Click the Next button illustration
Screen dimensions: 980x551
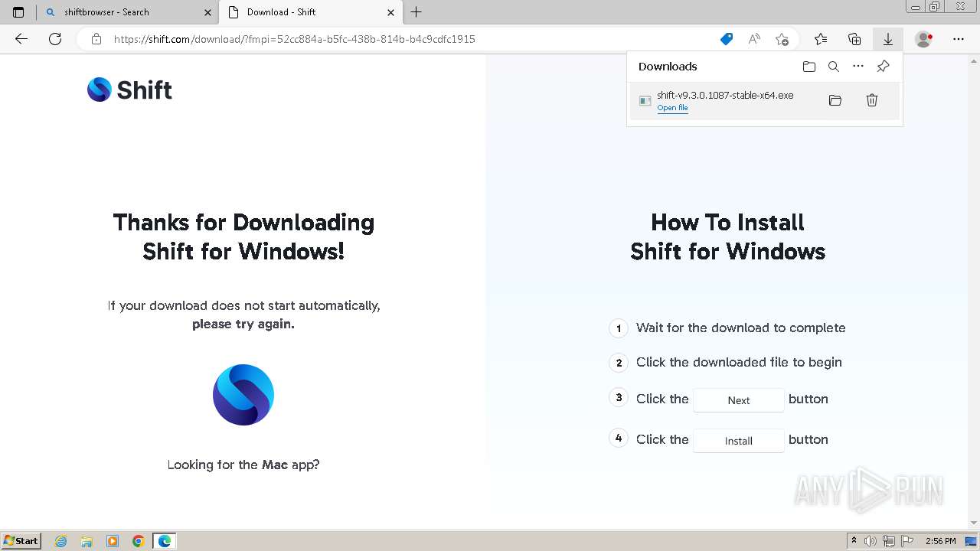[739, 400]
